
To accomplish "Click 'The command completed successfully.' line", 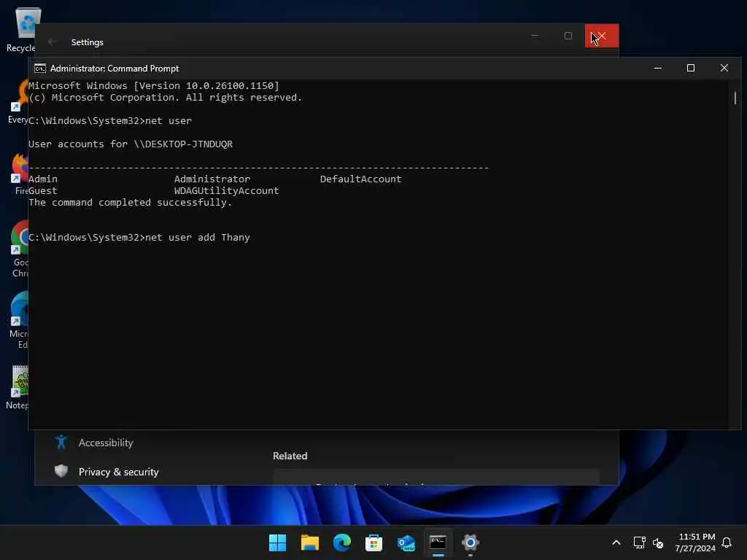I will tap(130, 203).
